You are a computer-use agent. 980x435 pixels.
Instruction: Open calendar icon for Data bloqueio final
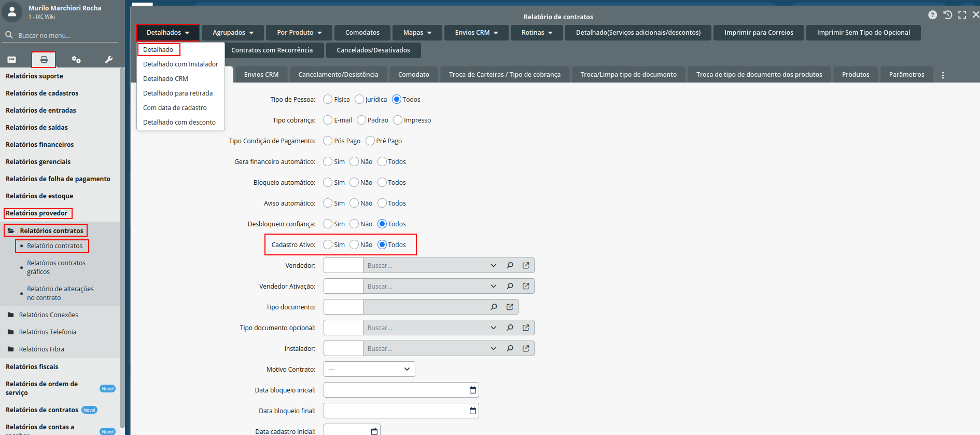click(473, 411)
